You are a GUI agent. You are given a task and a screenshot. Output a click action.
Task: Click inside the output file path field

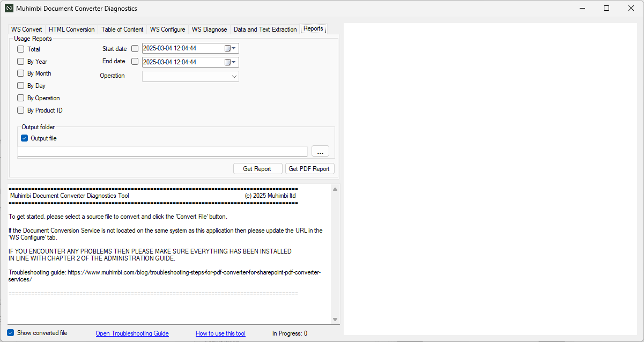pos(161,151)
